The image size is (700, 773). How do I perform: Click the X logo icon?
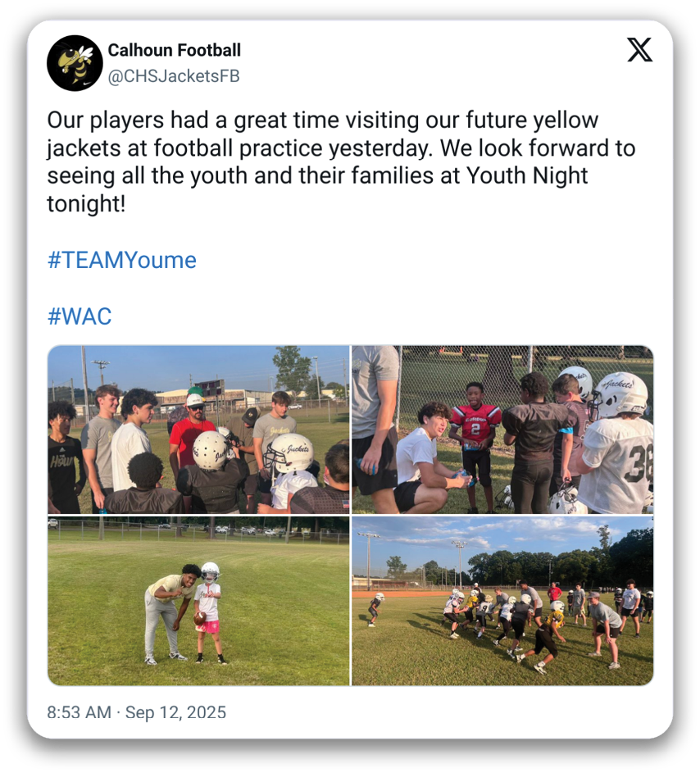point(639,50)
